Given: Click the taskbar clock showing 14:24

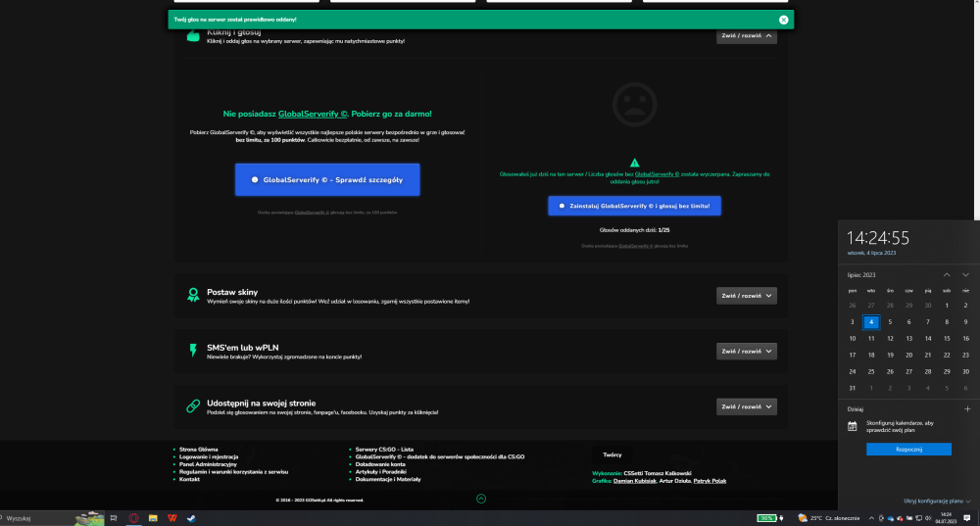Looking at the screenshot, I should [947, 518].
